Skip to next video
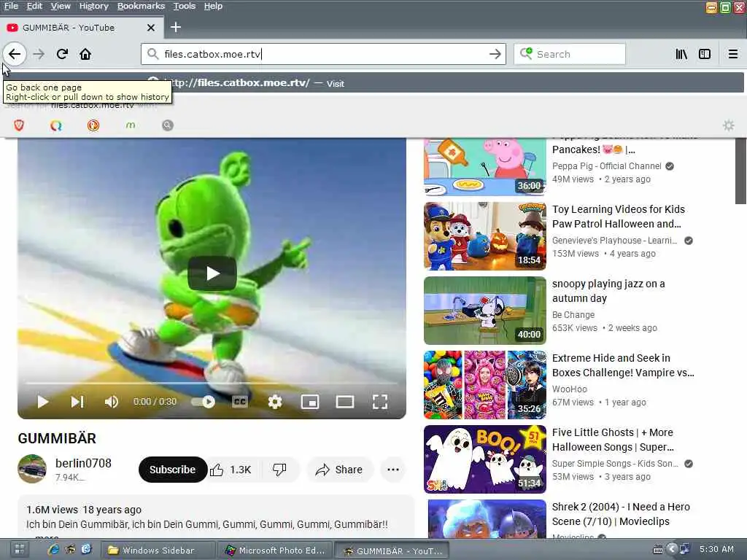The width and height of the screenshot is (747, 560). 77,402
